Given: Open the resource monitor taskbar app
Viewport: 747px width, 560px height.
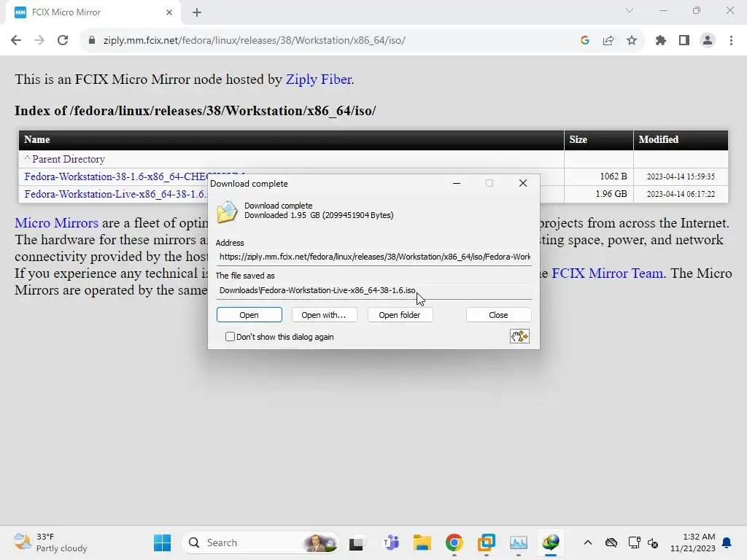Looking at the screenshot, I should tap(519, 542).
